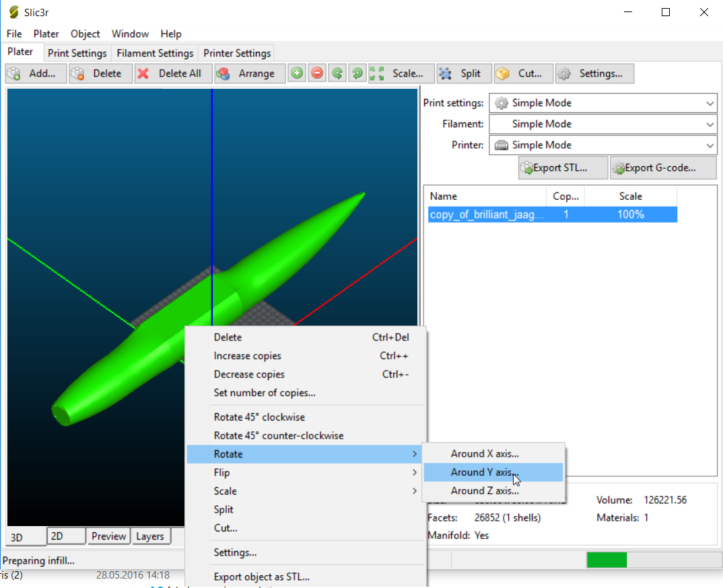The image size is (723, 588).
Task: Select Around Y axis... option
Action: coord(493,472)
